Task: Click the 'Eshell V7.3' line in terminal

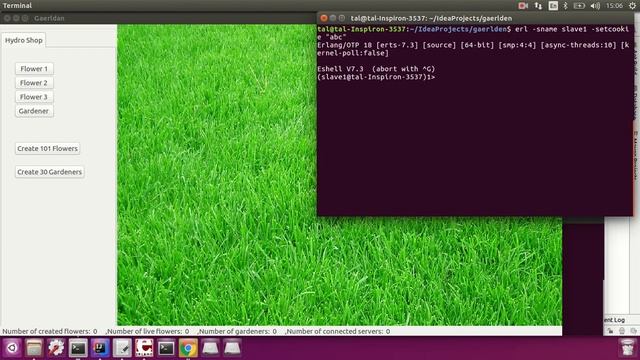Action: pyautogui.click(x=376, y=69)
